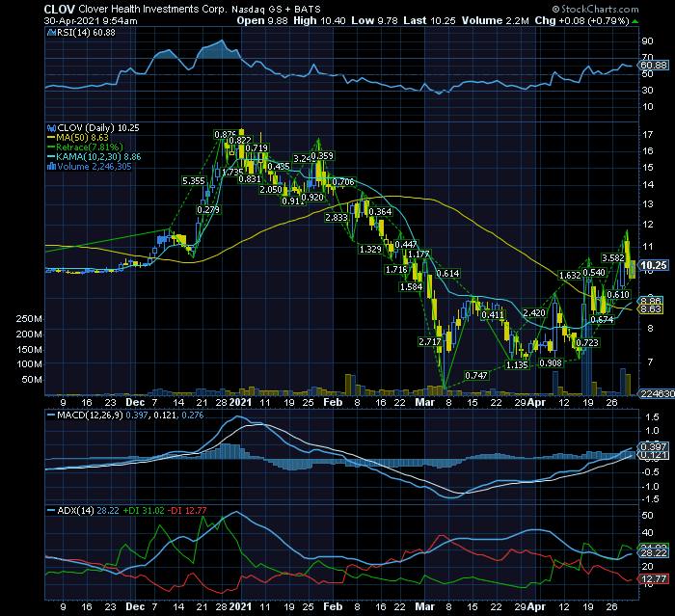
Task: Click the CLOV ticker symbol in the header
Action: coord(60,9)
